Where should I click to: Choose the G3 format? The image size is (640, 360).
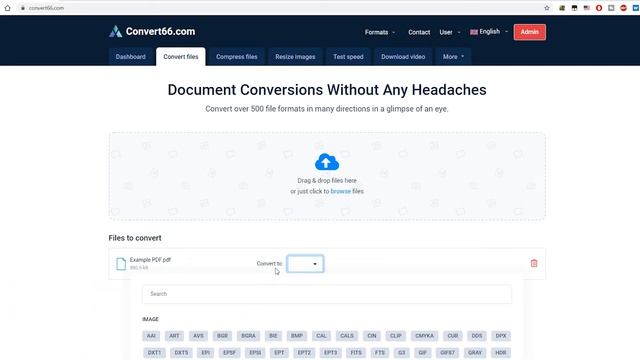point(402,352)
